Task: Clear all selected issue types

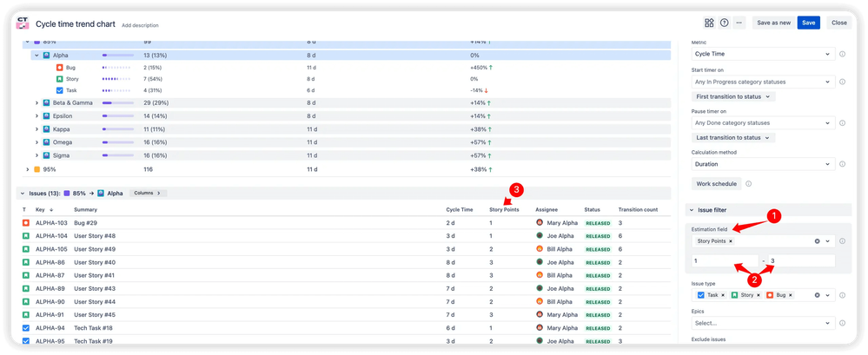Action: [817, 295]
